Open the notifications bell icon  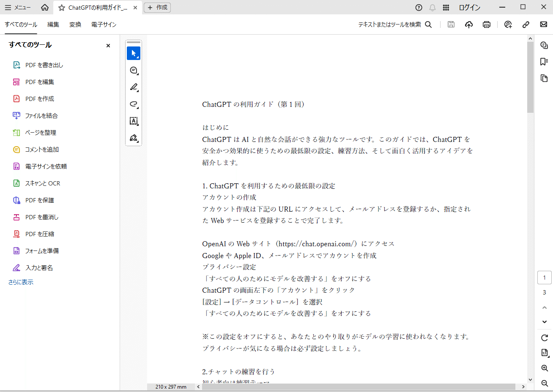click(433, 8)
